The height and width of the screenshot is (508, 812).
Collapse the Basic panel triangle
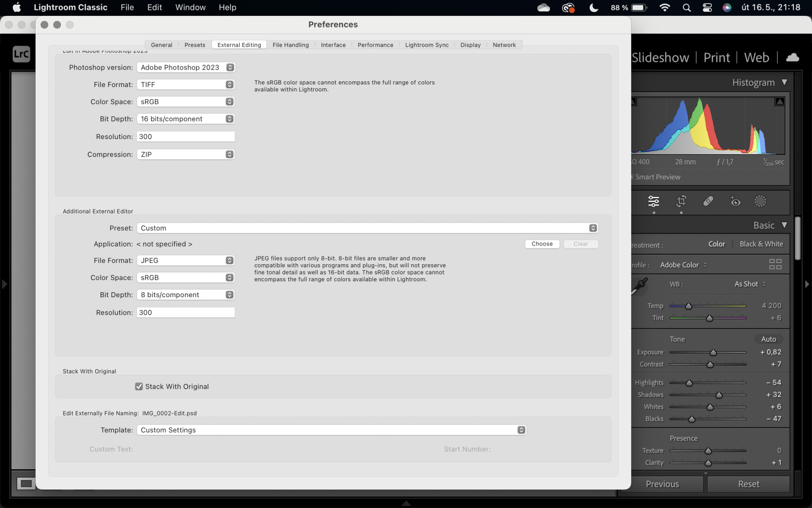point(784,225)
